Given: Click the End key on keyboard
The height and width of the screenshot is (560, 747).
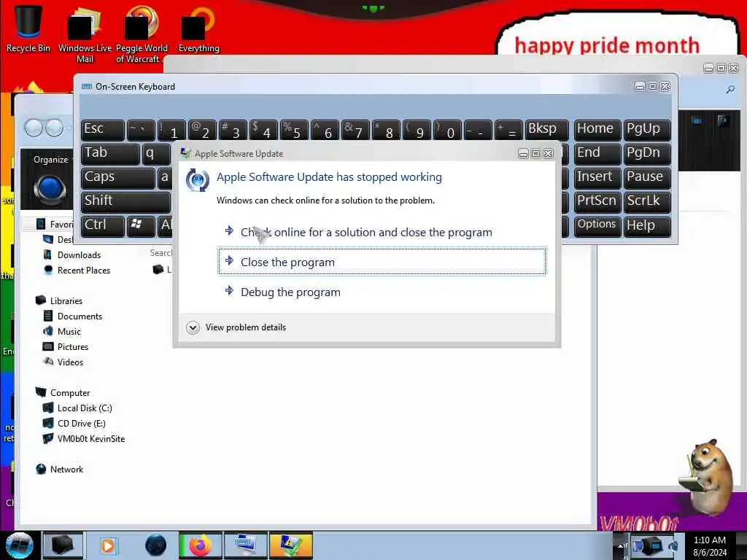Looking at the screenshot, I should pyautogui.click(x=597, y=154).
